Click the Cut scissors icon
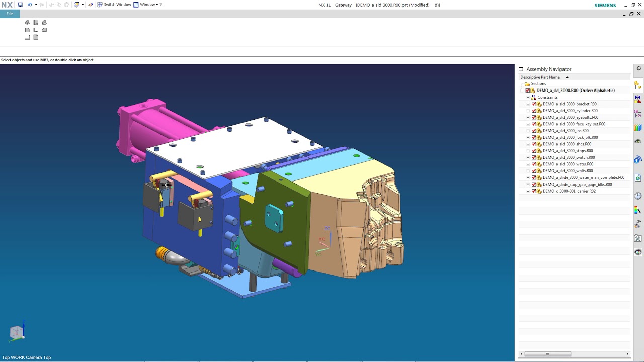This screenshot has width=644, height=362. click(x=51, y=5)
